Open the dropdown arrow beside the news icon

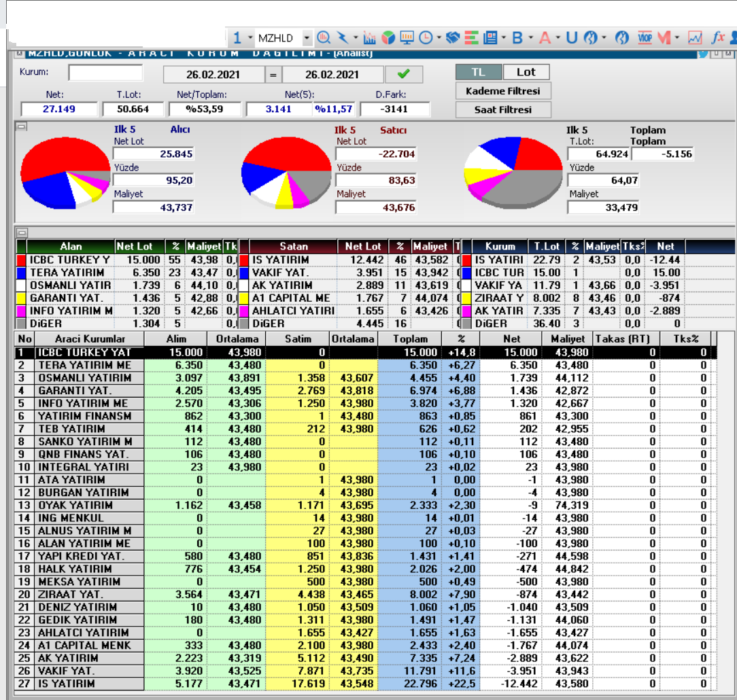pyautogui.click(x=503, y=37)
